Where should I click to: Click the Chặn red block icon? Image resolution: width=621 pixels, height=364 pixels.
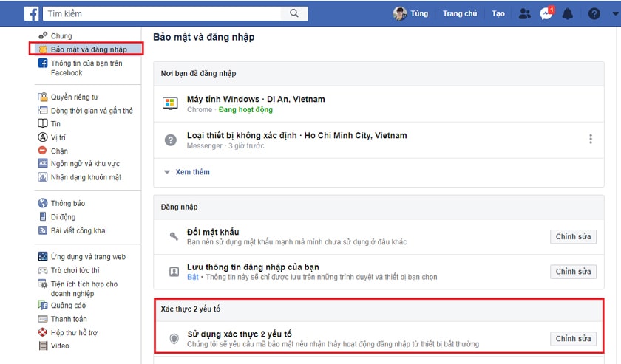point(42,151)
